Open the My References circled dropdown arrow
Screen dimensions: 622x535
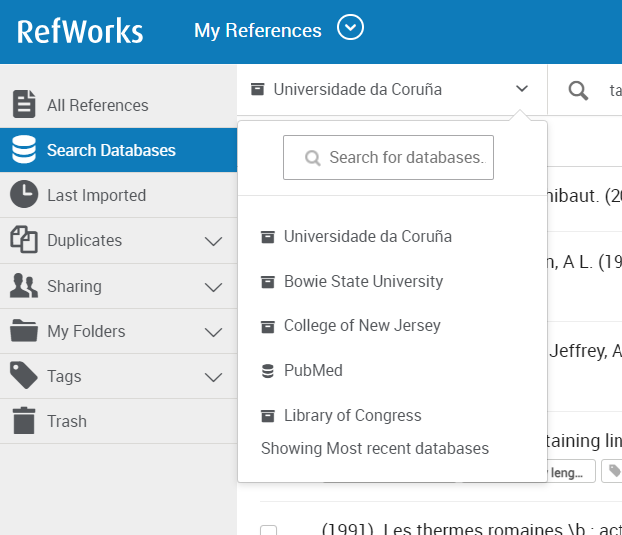[x=350, y=28]
